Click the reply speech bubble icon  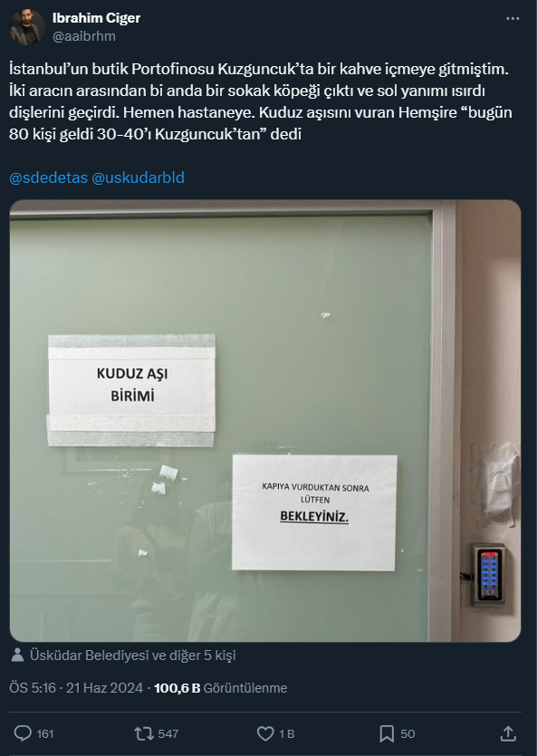coord(23,733)
